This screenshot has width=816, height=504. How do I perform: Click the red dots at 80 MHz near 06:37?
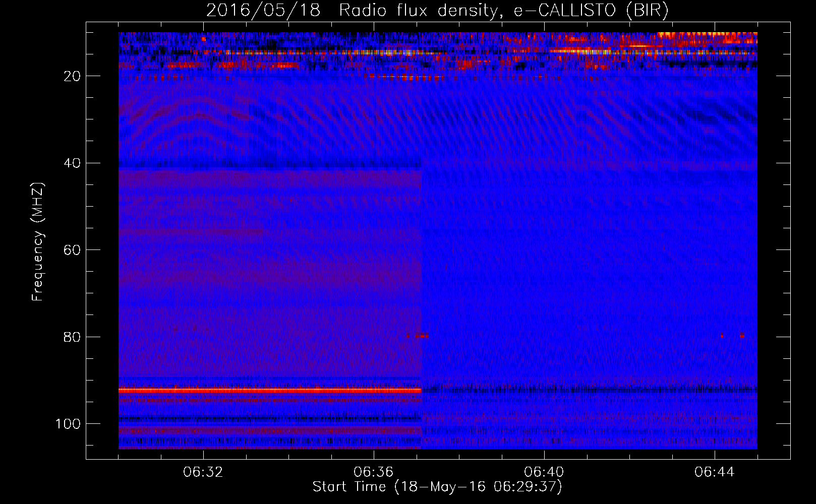click(418, 335)
